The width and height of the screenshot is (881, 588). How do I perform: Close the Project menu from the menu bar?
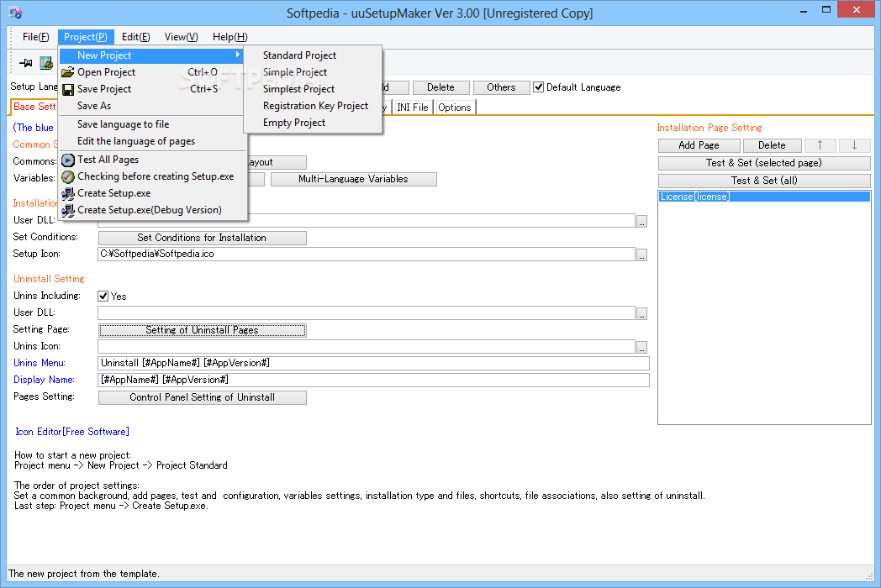click(86, 37)
